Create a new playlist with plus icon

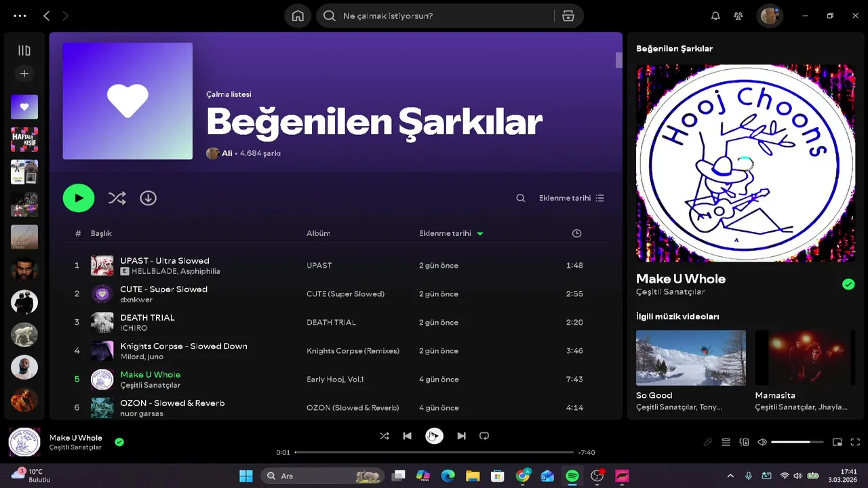[24, 73]
